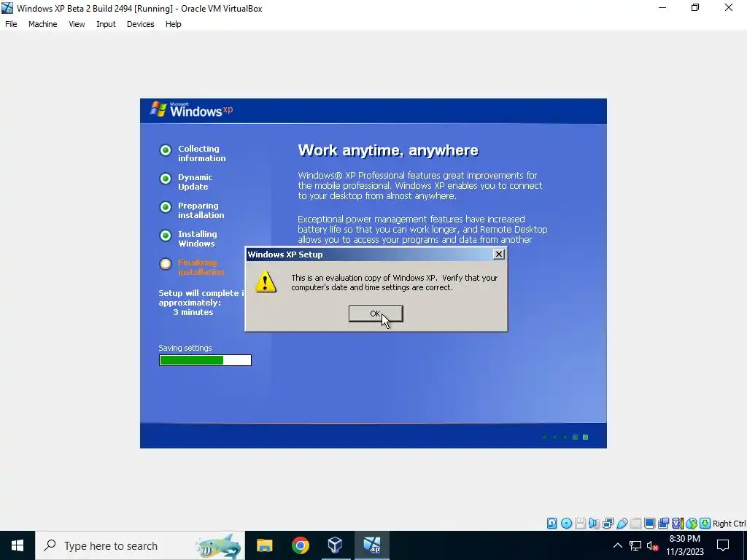This screenshot has width=747, height=560.
Task: Click the audio speaker status icon
Action: (x=594, y=524)
